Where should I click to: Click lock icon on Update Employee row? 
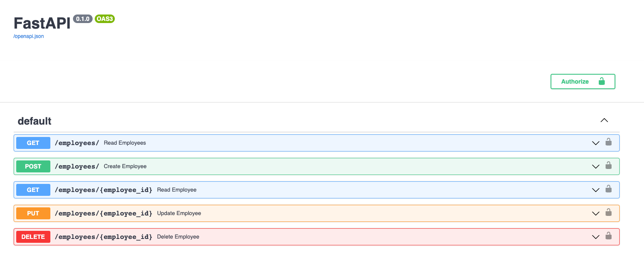(x=609, y=212)
